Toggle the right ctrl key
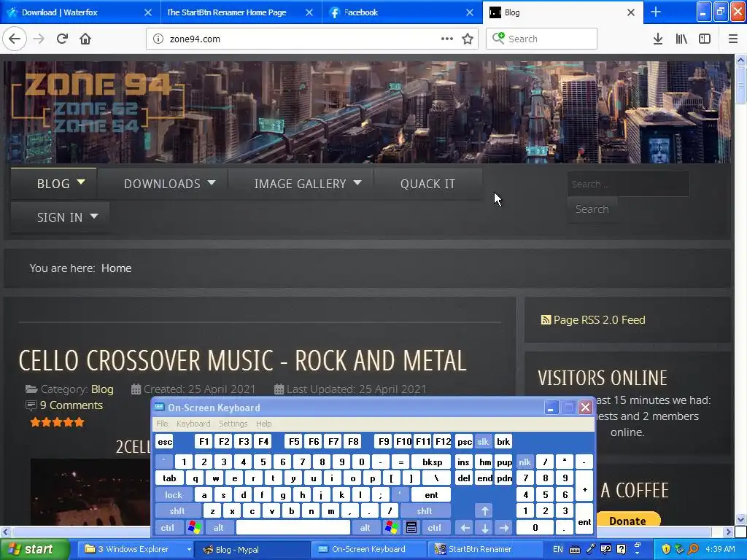The image size is (747, 560). tap(435, 528)
